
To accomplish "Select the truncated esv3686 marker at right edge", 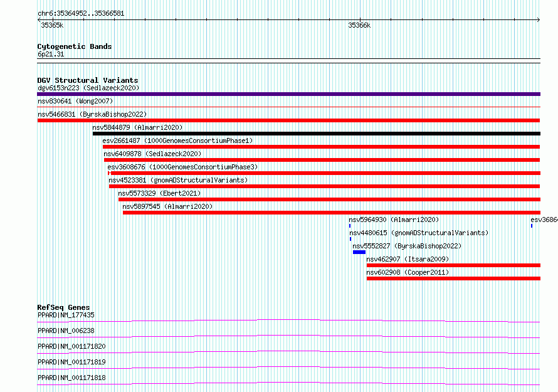I will click(532, 226).
